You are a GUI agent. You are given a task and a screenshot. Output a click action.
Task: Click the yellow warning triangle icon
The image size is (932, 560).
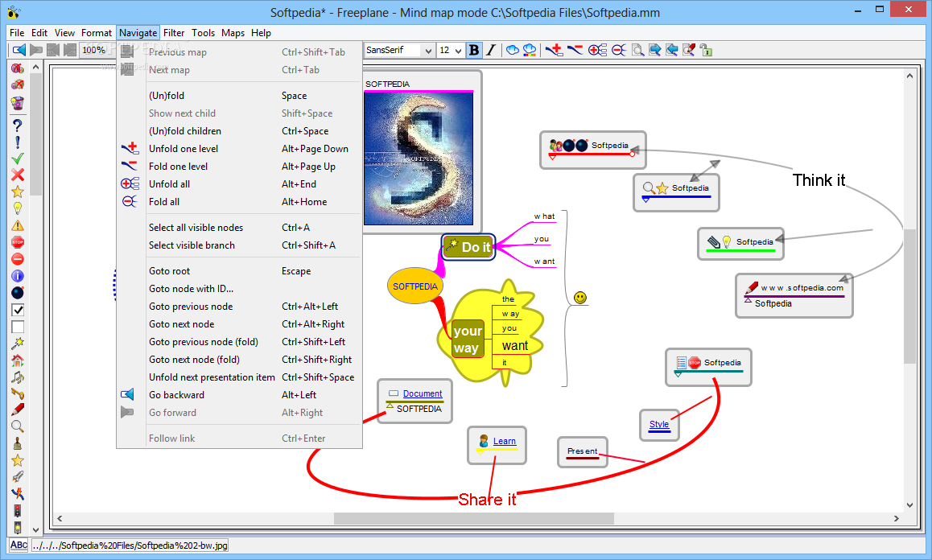pos(18,225)
